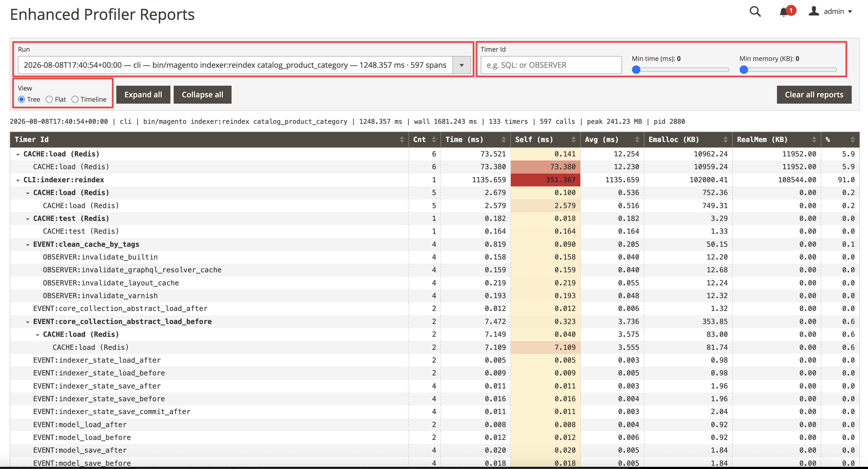Select the Flat view radio button
Image resolution: width=868 pixels, height=469 pixels.
pyautogui.click(x=49, y=99)
